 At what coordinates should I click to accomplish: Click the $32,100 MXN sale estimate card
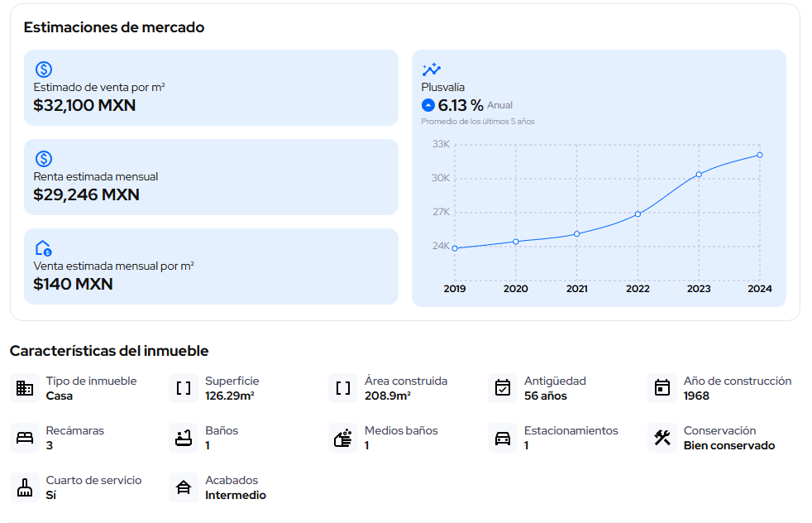point(212,88)
